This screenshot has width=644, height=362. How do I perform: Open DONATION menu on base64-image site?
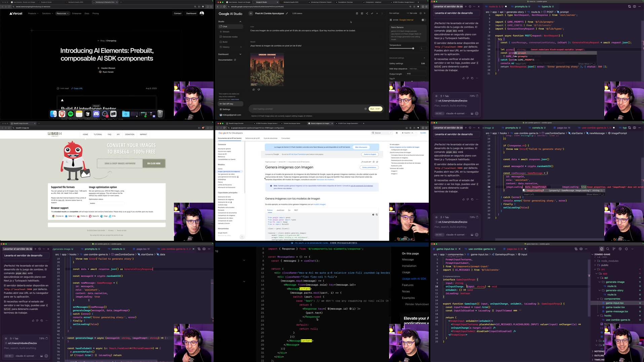[130, 134]
